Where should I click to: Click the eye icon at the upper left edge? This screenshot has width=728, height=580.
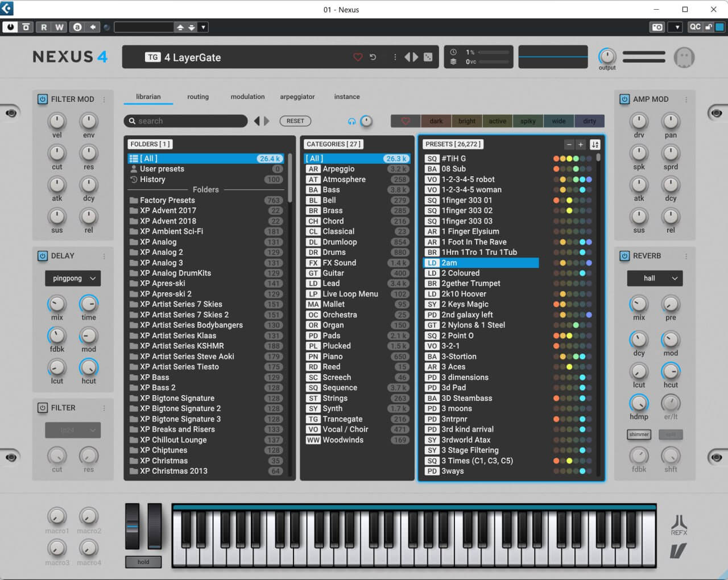point(11,113)
